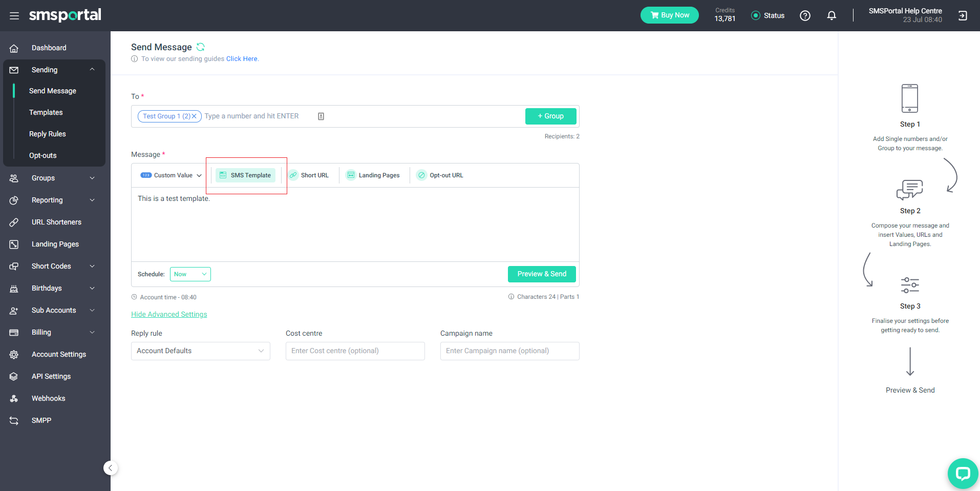Click in the message text area
The height and width of the screenshot is (491, 980).
click(355, 224)
